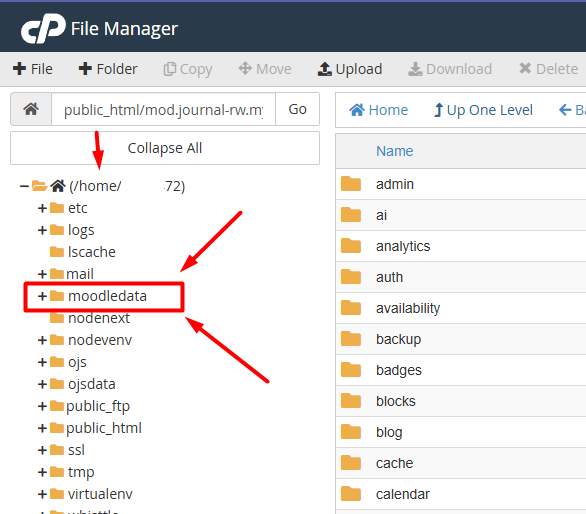Expand the public_ftp folder in tree
The height and width of the screenshot is (514, 586).
pos(42,406)
